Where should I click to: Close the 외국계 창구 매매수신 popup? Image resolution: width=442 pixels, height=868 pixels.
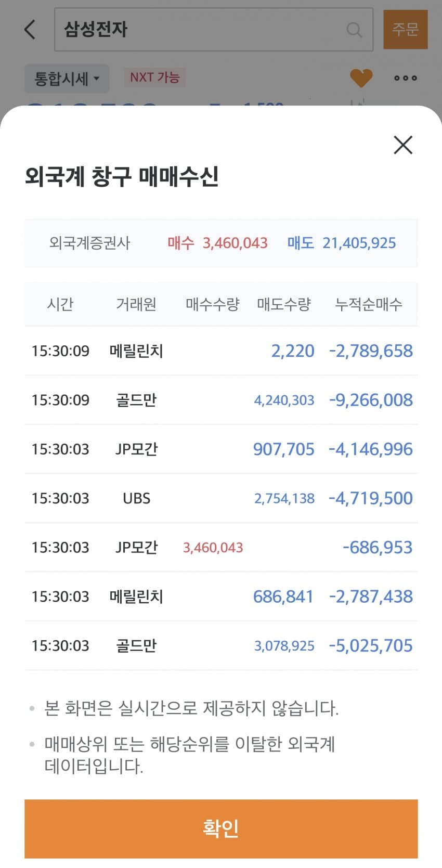click(x=403, y=145)
